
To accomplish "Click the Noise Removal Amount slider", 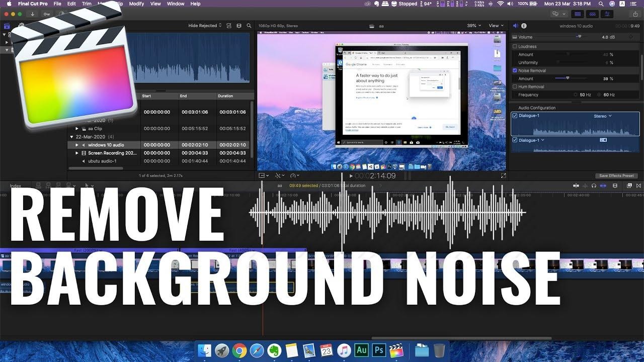I will coord(568,78).
